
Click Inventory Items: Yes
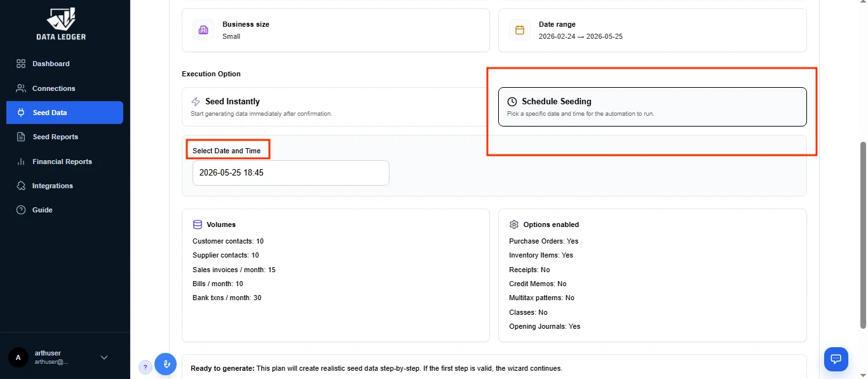(x=541, y=255)
